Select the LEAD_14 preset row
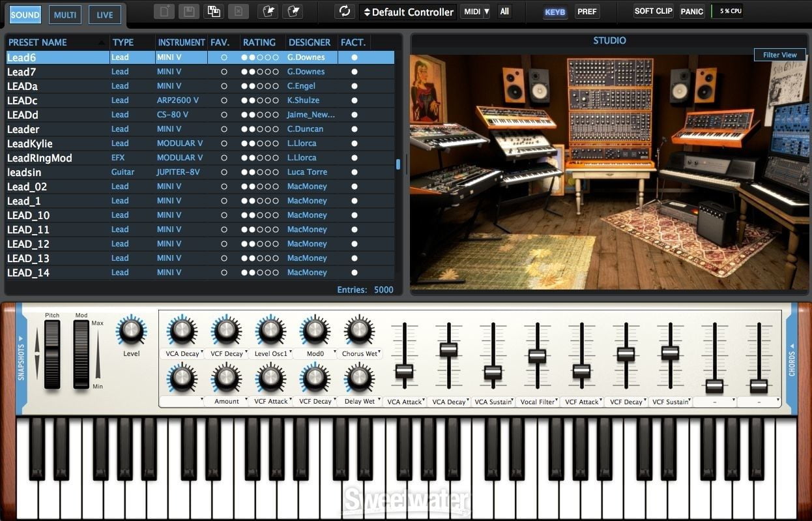This screenshot has width=812, height=521. pyautogui.click(x=199, y=273)
